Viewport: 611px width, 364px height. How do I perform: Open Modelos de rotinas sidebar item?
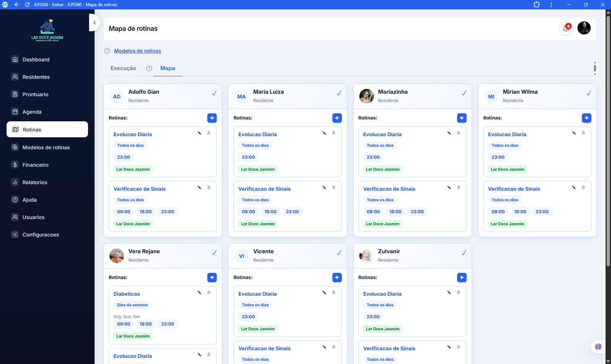tap(47, 147)
